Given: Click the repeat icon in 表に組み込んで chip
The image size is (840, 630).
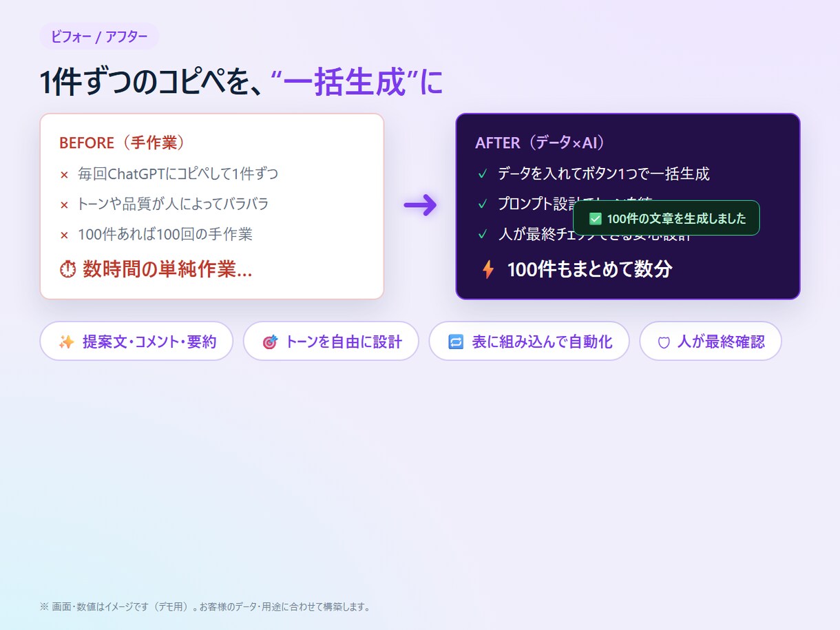Looking at the screenshot, I should [456, 342].
